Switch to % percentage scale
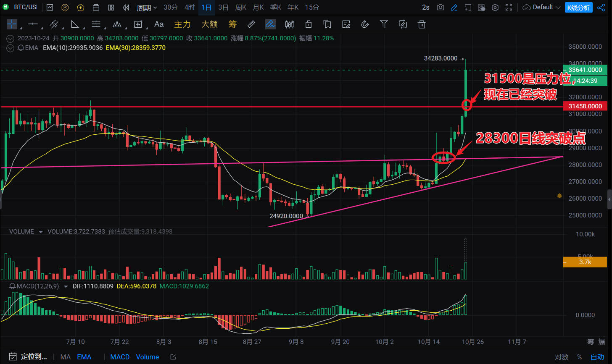The image size is (612, 364). pyautogui.click(x=580, y=357)
